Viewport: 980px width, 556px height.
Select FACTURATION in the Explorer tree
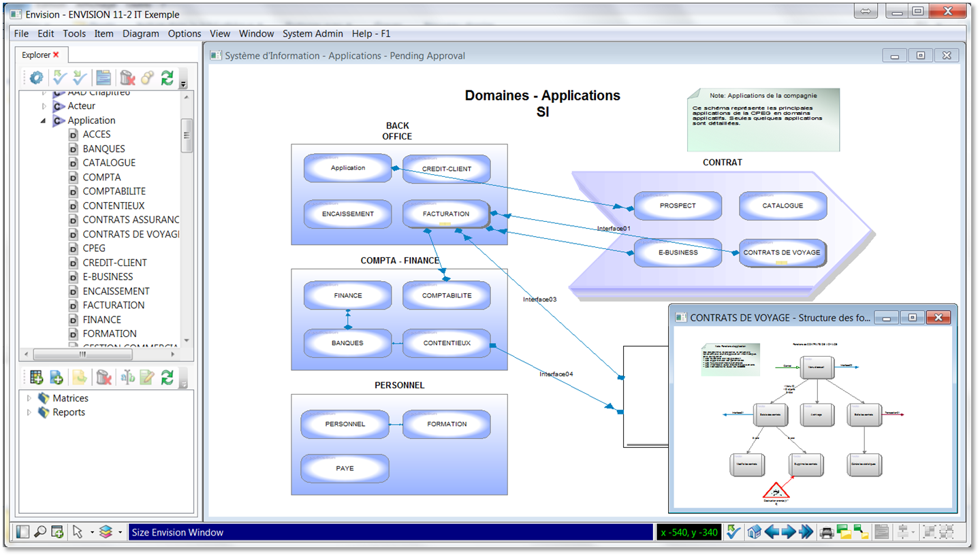point(113,305)
